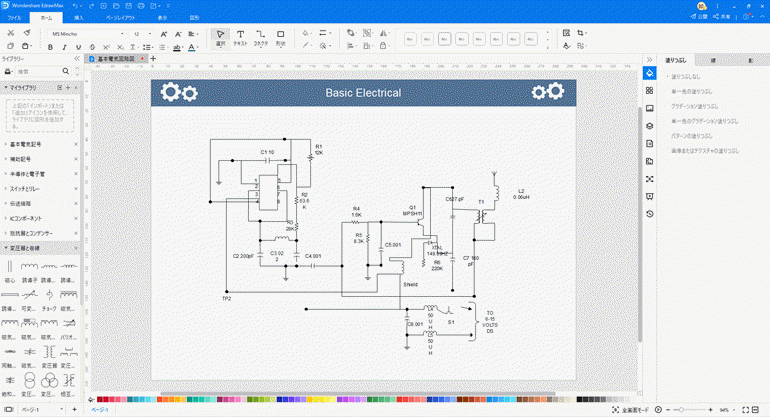Pick the red swatch in the color palette
Viewport: 770px width, 417px height.
pos(101,400)
